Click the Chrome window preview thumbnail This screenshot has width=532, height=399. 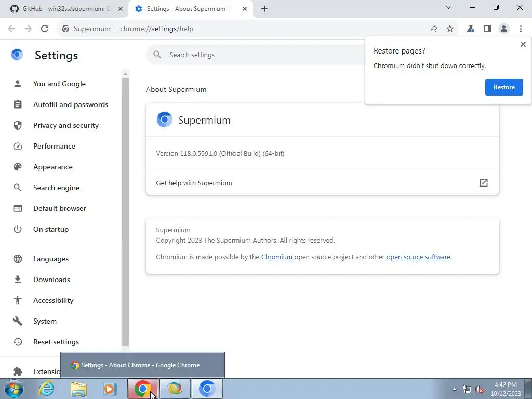click(x=142, y=365)
